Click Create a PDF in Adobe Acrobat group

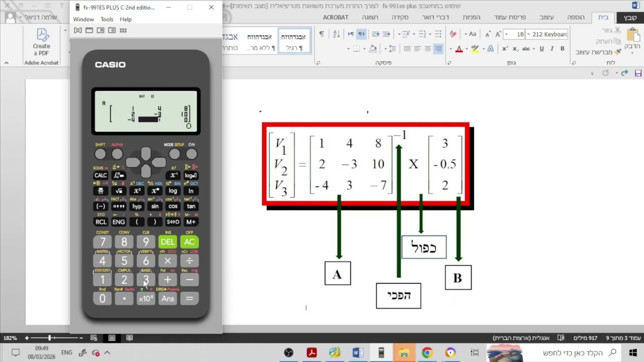(x=41, y=42)
